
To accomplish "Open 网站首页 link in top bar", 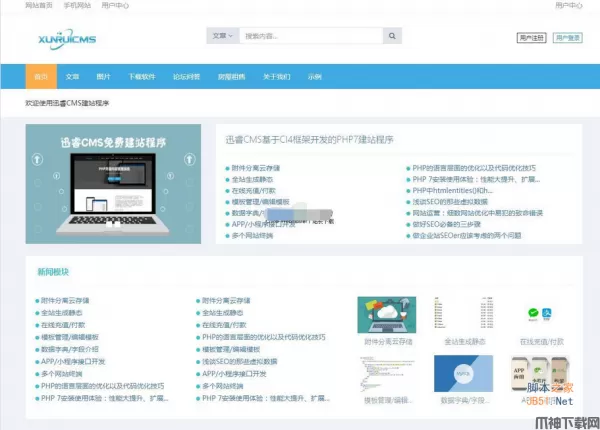I will point(39,5).
